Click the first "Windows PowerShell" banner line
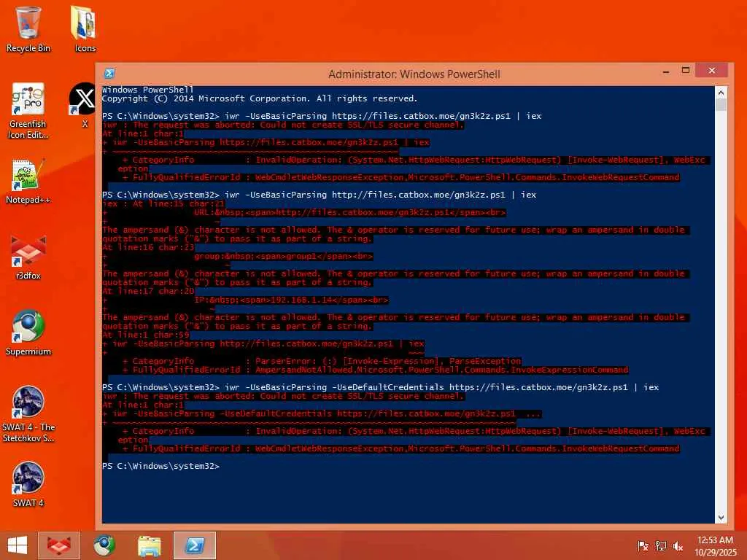The image size is (747, 560). point(147,90)
